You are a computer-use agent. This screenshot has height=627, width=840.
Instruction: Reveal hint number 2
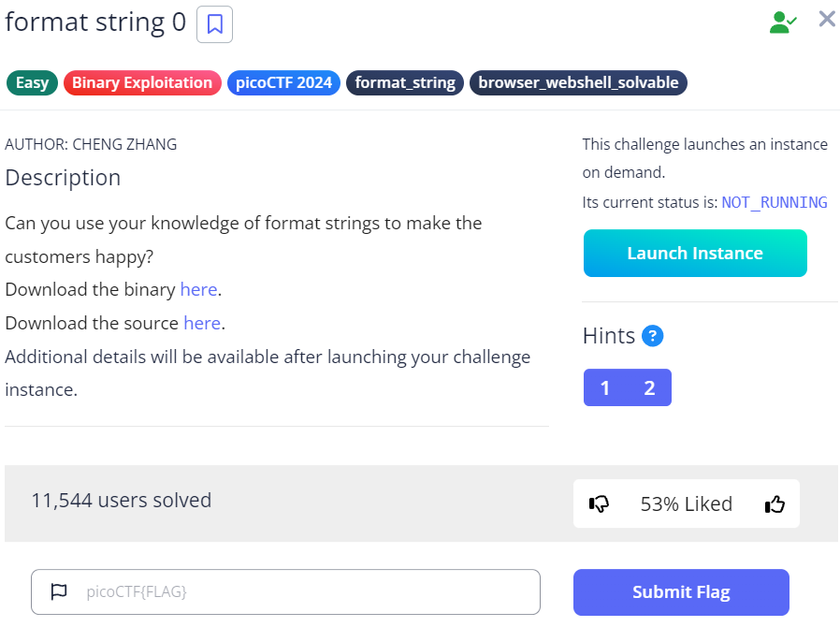point(649,387)
